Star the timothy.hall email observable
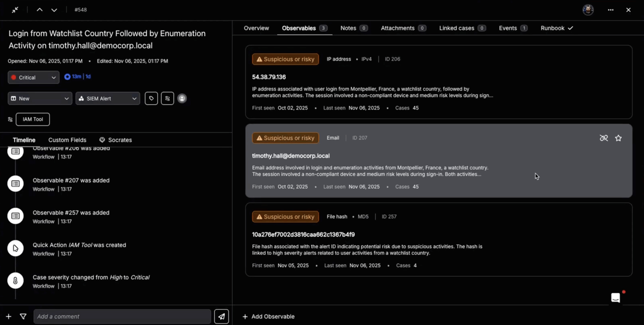This screenshot has width=644, height=325. coord(618,138)
